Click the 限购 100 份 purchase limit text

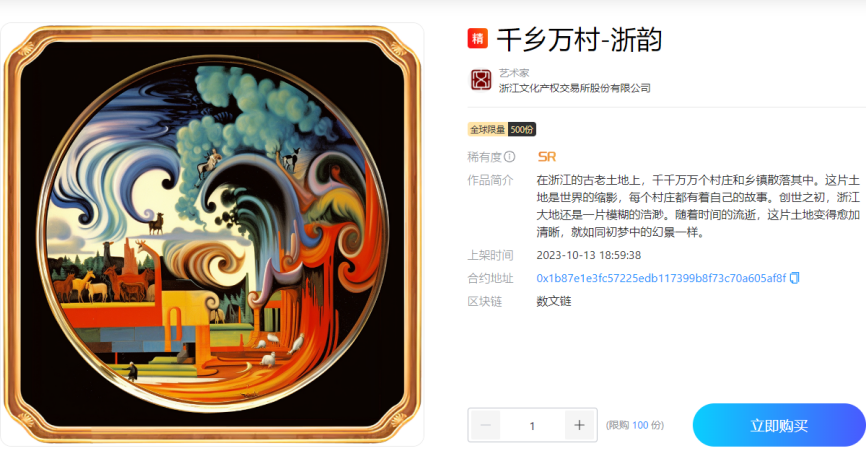(x=635, y=425)
